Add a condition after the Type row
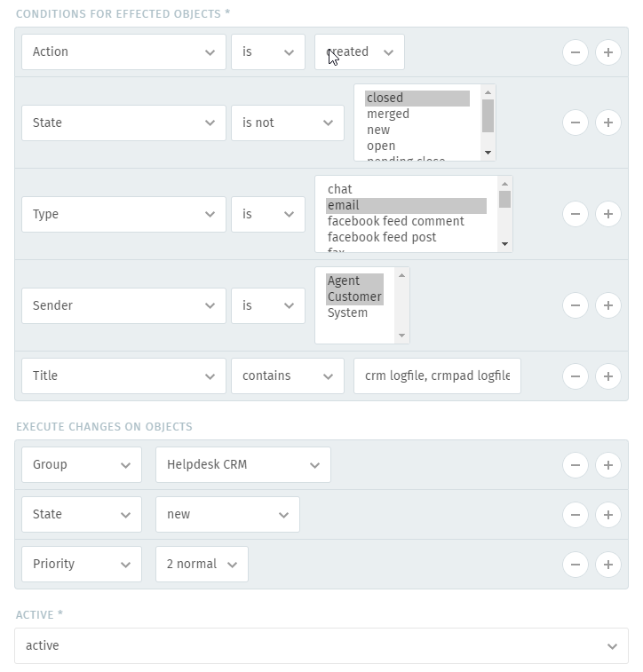 point(607,214)
